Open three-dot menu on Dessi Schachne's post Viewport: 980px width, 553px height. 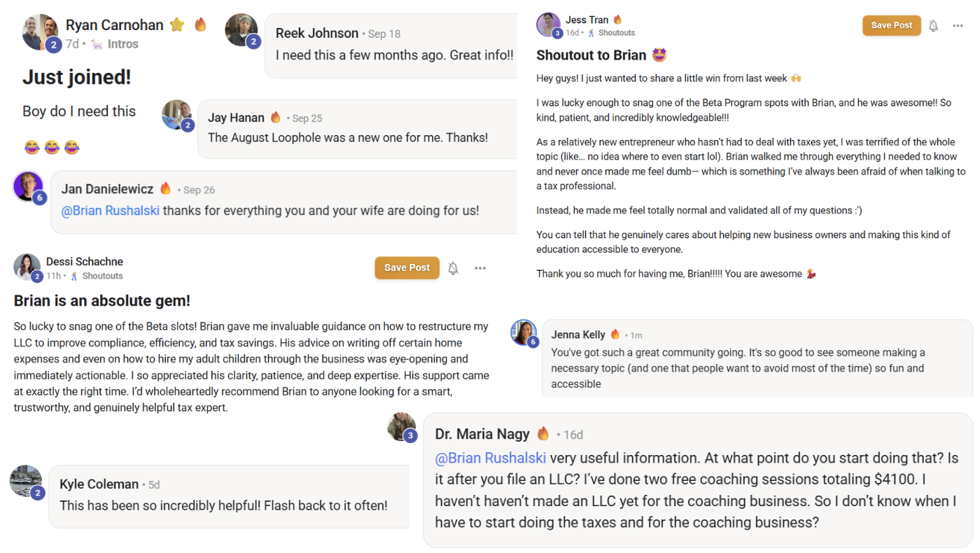(480, 268)
